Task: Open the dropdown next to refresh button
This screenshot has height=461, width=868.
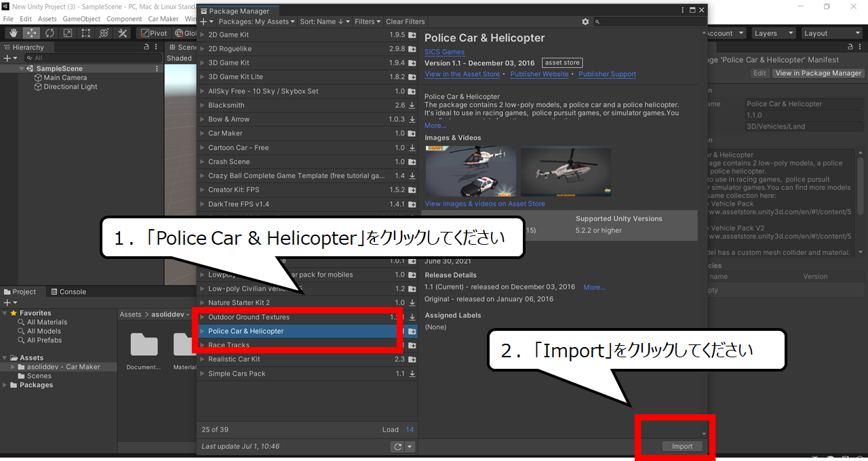Action: click(410, 447)
